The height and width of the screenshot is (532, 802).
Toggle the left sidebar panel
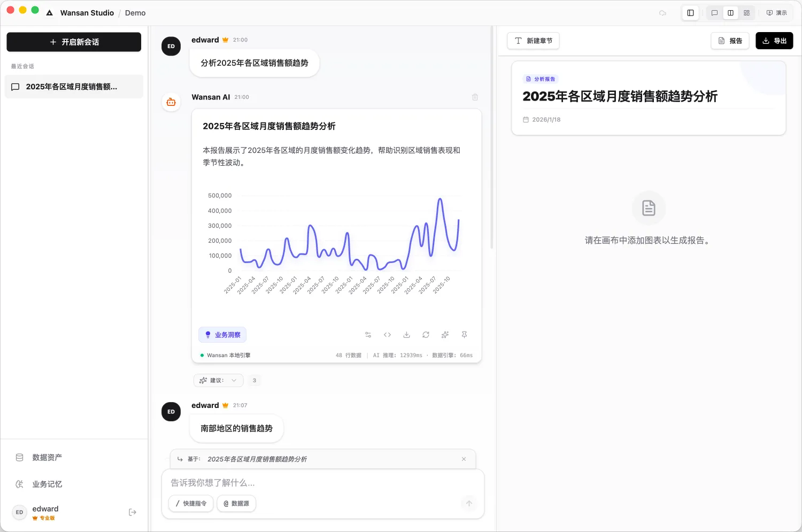point(690,12)
